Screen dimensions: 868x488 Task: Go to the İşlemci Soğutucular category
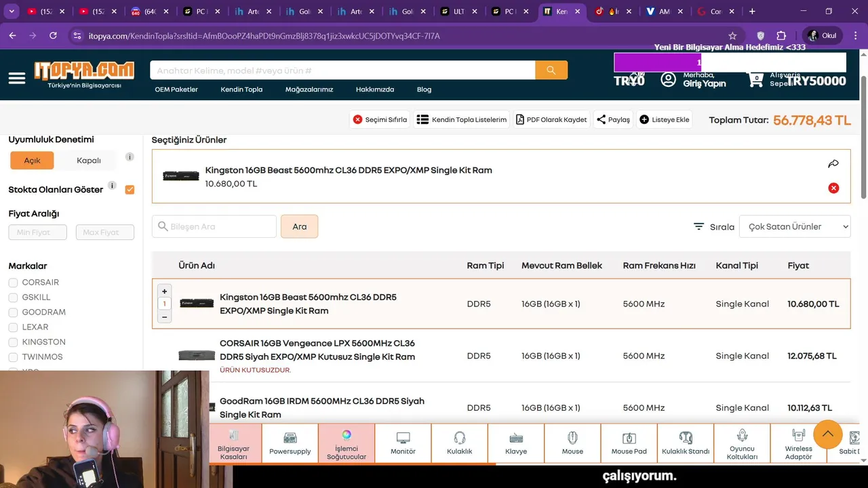click(347, 444)
